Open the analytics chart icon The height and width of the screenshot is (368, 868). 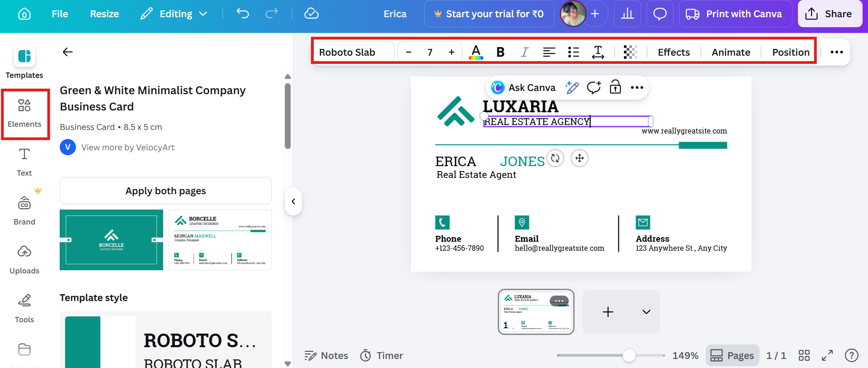(x=627, y=14)
